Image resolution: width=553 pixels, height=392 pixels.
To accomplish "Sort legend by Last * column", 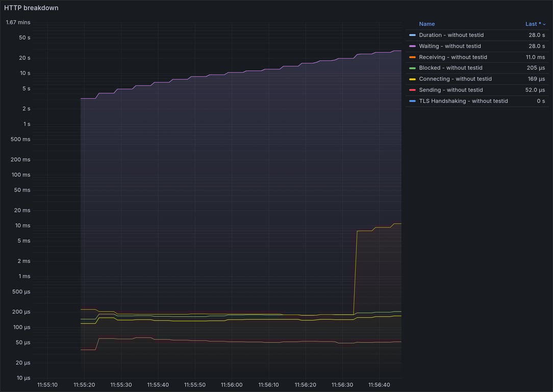I will (x=535, y=24).
